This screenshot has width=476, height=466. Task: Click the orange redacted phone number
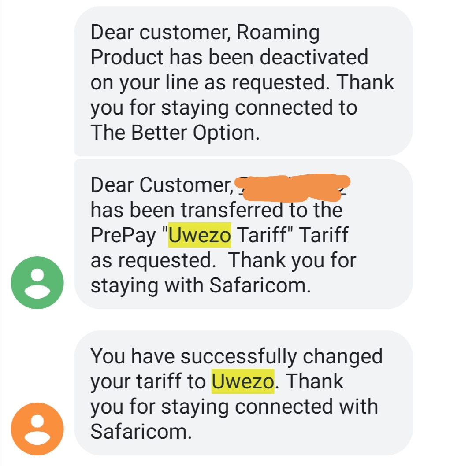[293, 187]
